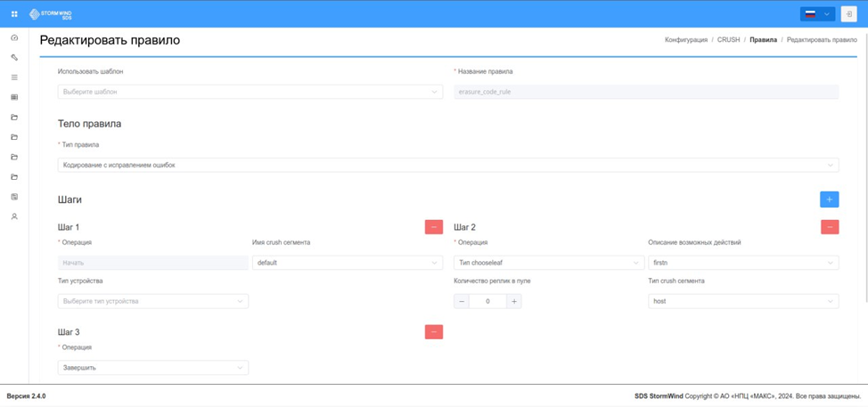Add a new step with plus button

(830, 199)
